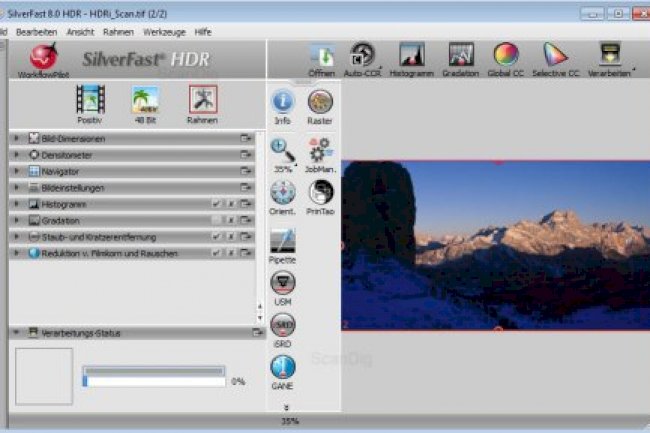Viewport: 650px width, 433px height.
Task: Click the Auto-CCR toolbar icon
Action: point(361,56)
